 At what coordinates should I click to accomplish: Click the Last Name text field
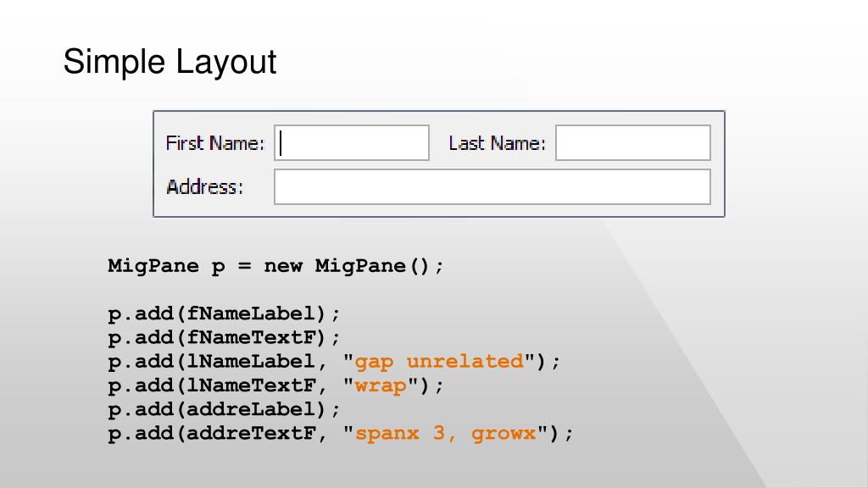632,142
